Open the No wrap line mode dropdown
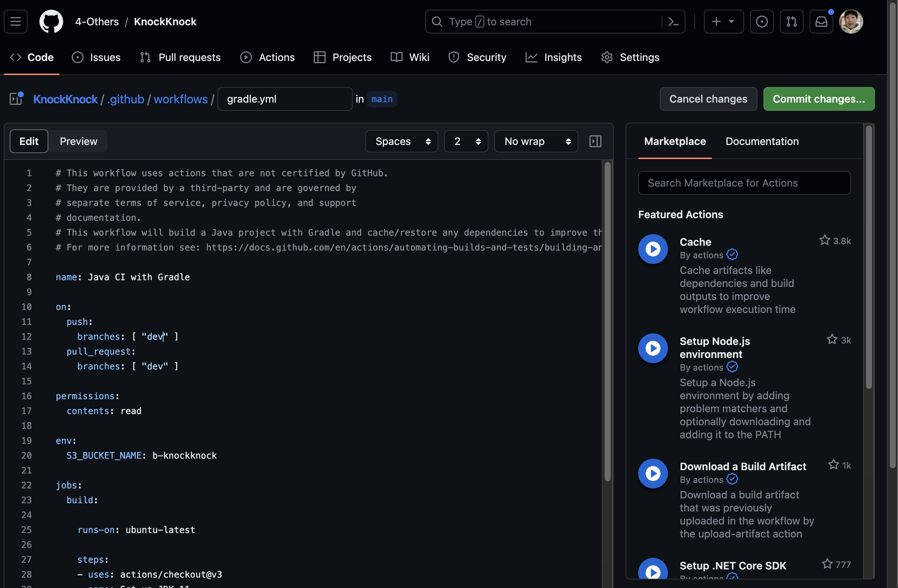The width and height of the screenshot is (898, 588). pos(536,141)
